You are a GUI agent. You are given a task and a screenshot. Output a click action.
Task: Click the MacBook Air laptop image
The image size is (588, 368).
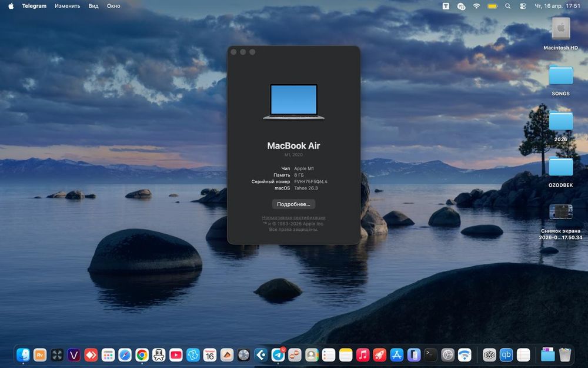[x=293, y=101]
